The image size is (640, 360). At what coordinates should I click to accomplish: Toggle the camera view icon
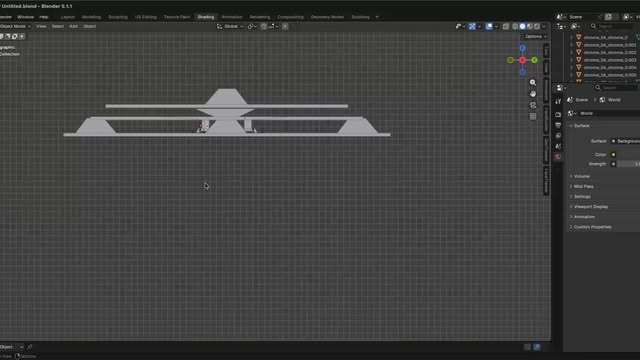pos(533,105)
